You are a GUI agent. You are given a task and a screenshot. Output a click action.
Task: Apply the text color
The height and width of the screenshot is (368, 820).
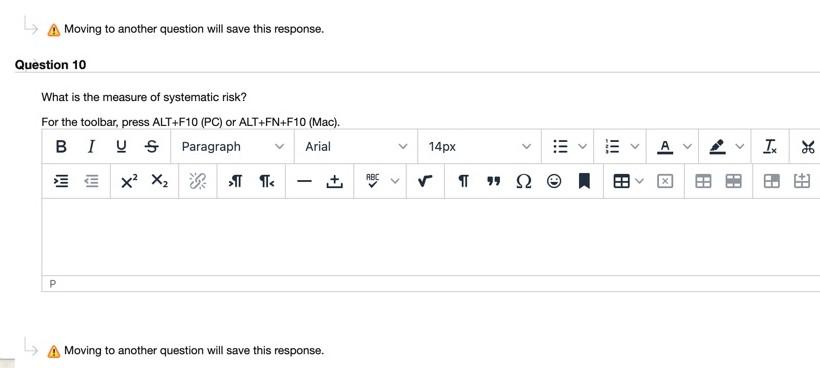click(665, 147)
